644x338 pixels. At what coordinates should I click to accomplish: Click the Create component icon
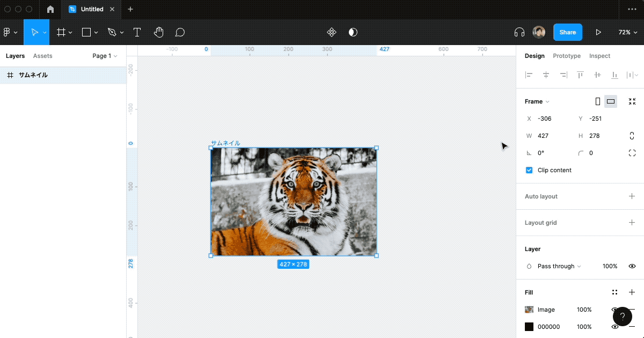tap(332, 32)
